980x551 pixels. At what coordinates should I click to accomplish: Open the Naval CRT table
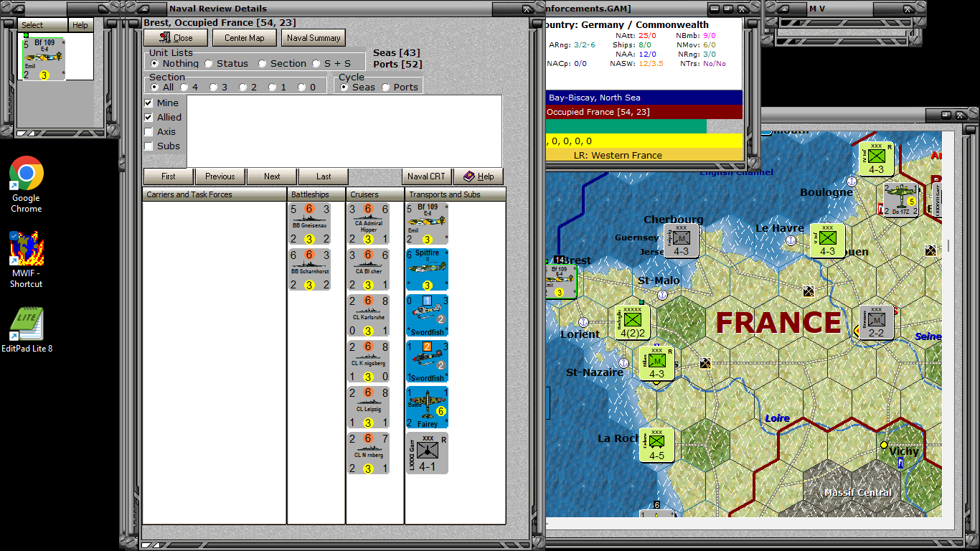click(426, 176)
